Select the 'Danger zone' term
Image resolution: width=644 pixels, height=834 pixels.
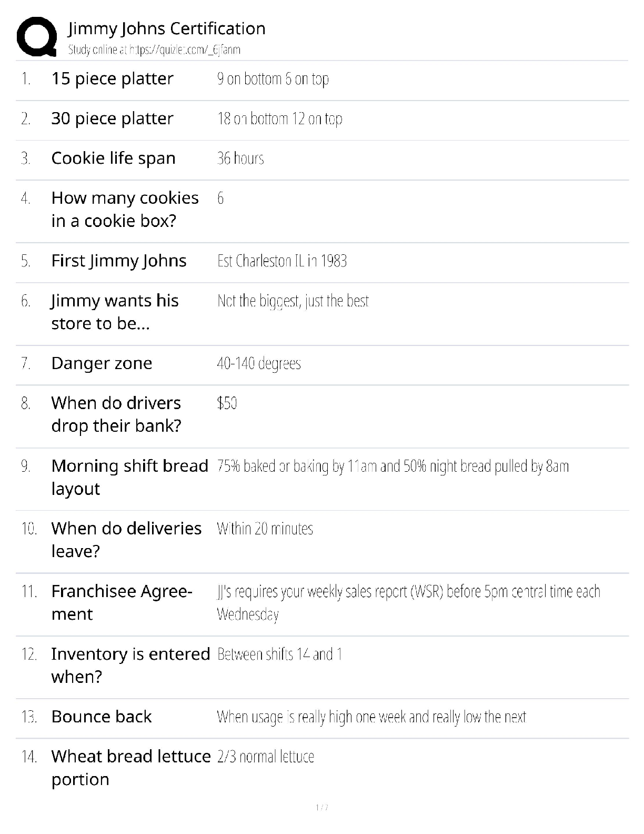102,363
